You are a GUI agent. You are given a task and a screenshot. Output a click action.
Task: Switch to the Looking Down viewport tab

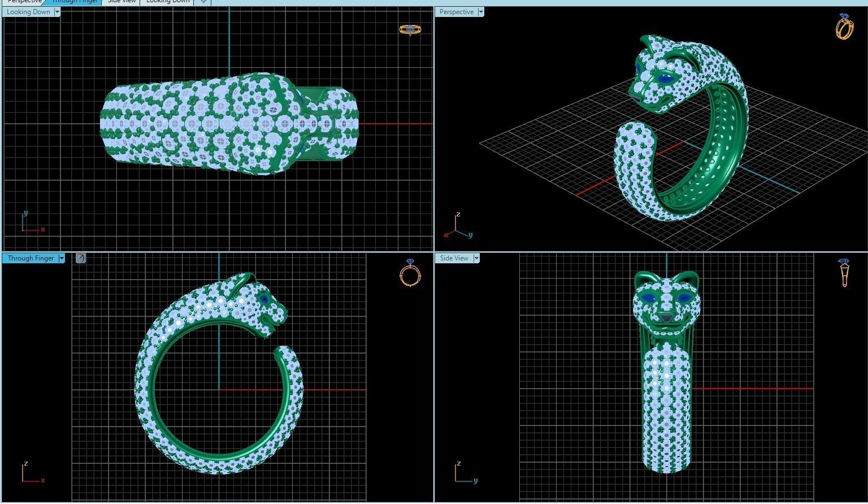point(168,2)
